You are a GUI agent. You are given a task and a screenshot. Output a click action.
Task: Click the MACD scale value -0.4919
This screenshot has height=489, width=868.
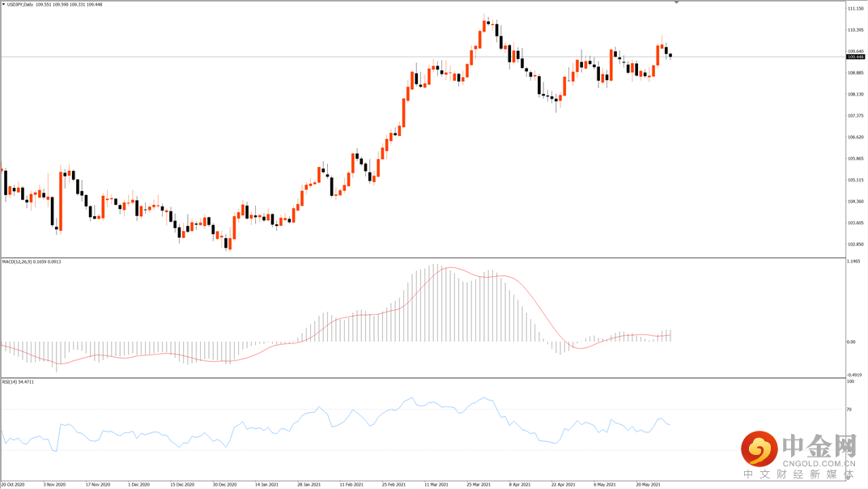[854, 375]
